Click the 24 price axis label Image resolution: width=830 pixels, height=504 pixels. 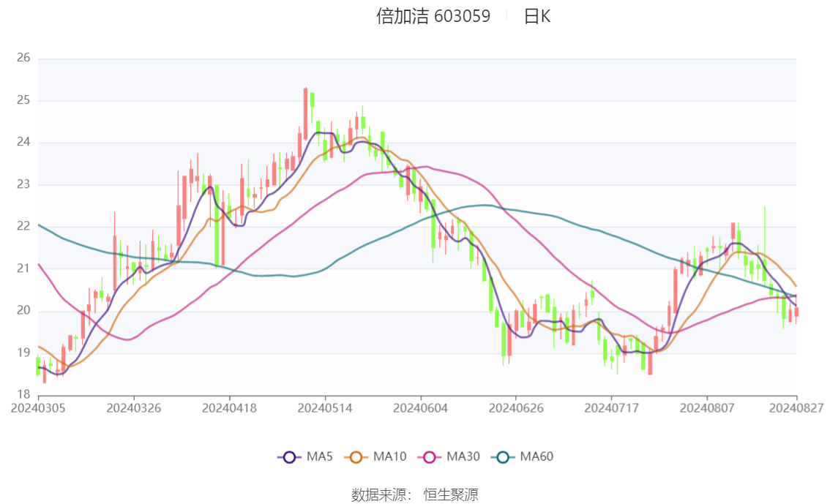click(23, 142)
